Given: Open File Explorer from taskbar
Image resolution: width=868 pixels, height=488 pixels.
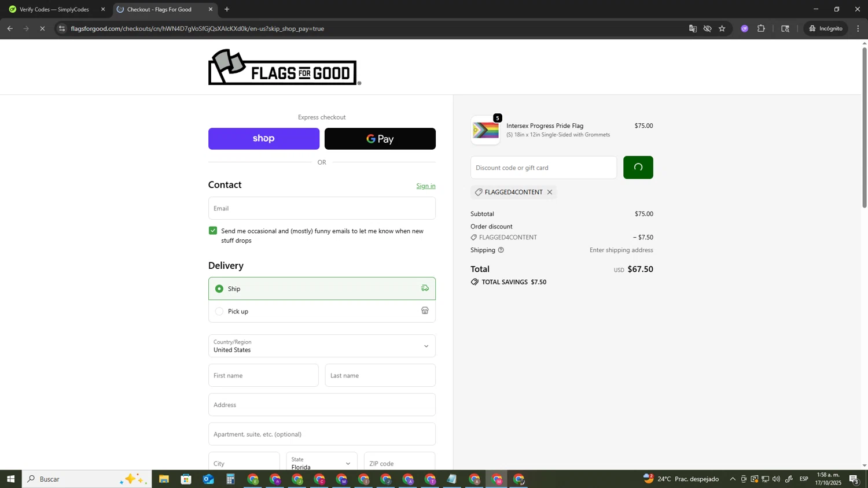Looking at the screenshot, I should pos(164,479).
